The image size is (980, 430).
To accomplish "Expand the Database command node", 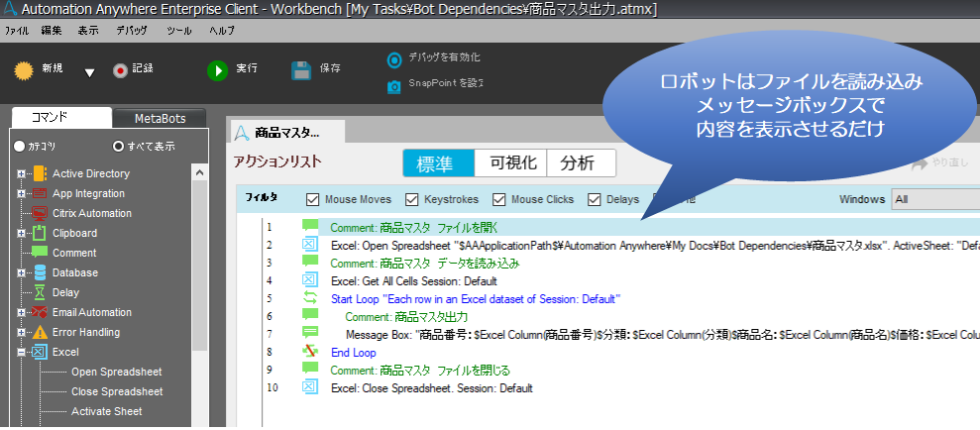I will tap(21, 273).
